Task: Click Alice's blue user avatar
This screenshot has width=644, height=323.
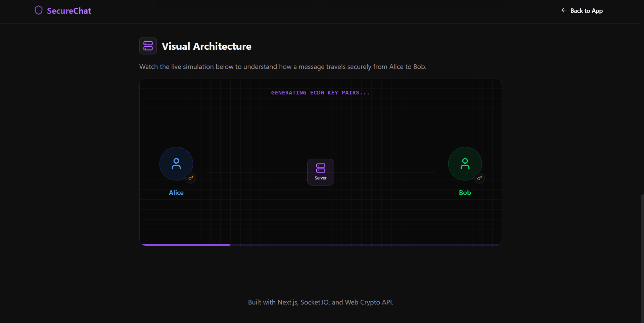Action: click(176, 164)
